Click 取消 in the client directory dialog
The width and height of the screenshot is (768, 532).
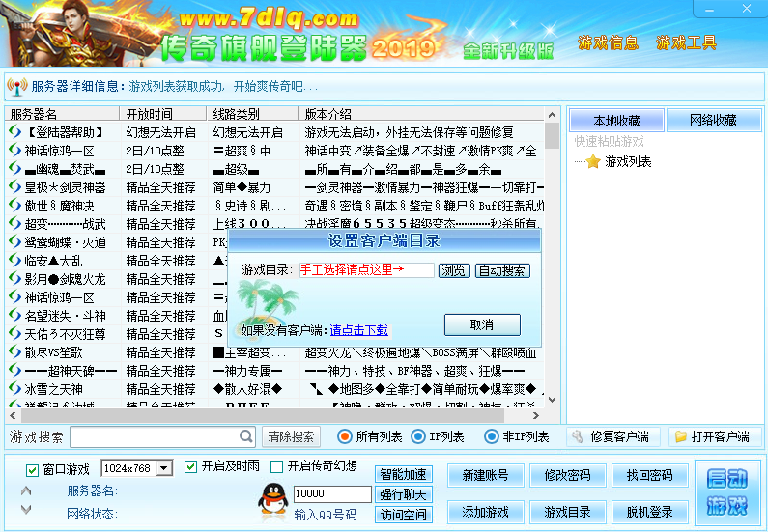pyautogui.click(x=482, y=325)
